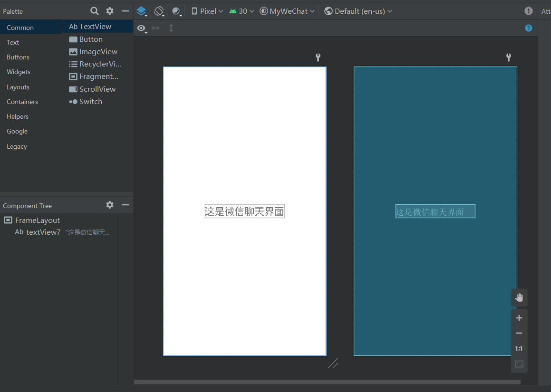Image resolution: width=551 pixels, height=392 pixels.
Task: Open the MyWeChat theme dropdown
Action: tap(287, 11)
